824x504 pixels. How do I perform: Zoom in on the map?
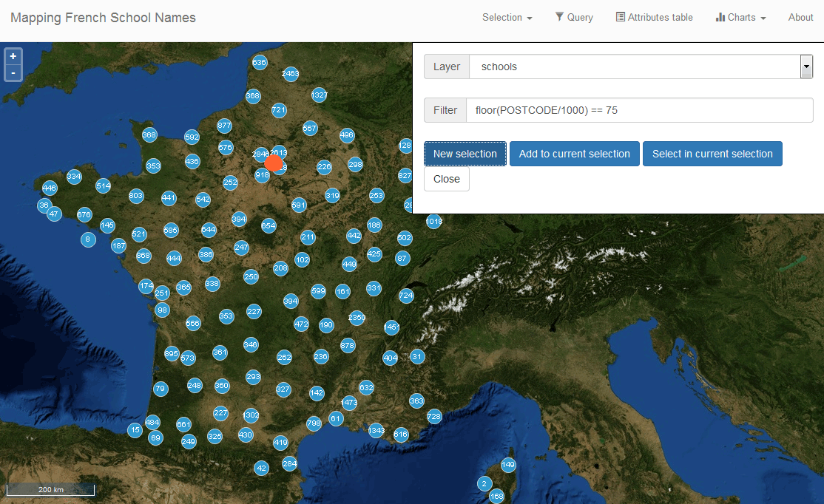coord(13,56)
